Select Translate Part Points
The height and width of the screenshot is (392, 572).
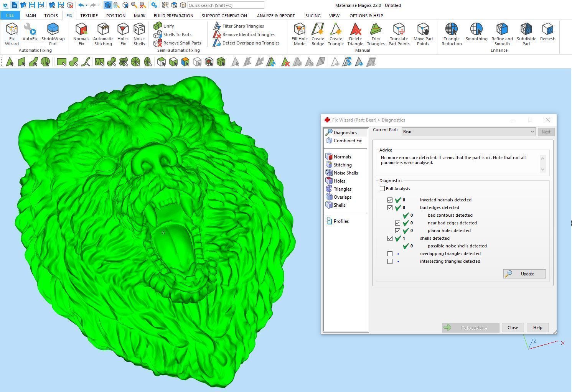point(399,34)
